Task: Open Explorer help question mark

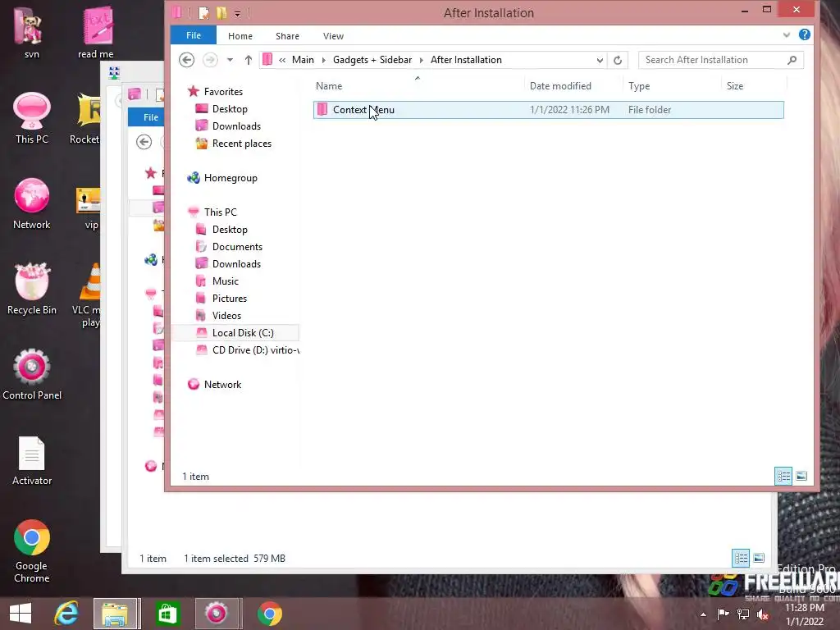Action: [804, 34]
